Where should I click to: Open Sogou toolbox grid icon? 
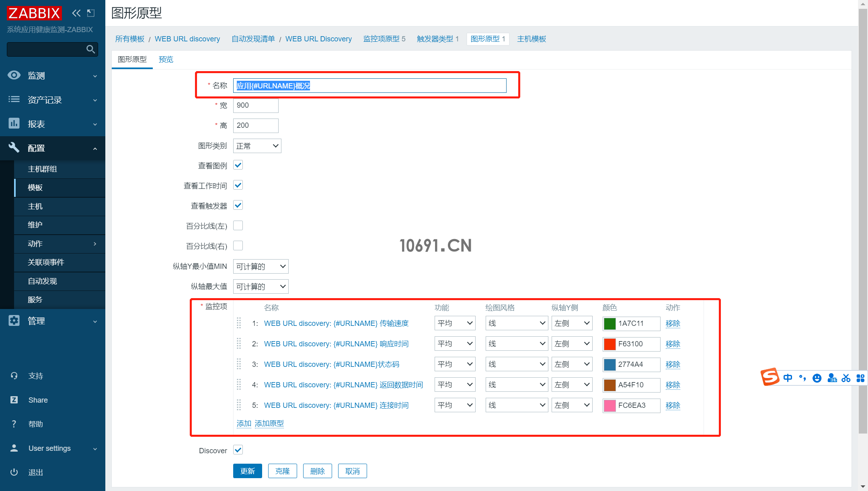click(x=860, y=378)
